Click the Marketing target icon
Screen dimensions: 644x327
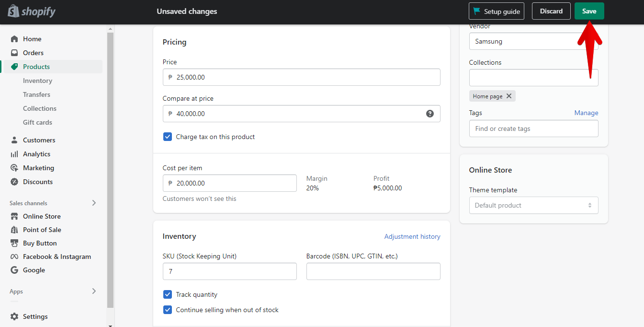coord(14,168)
